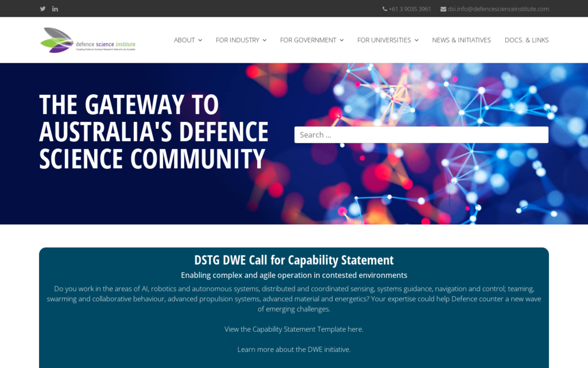The height and width of the screenshot is (368, 588).
Task: Open the LinkedIn icon link
Action: (x=55, y=9)
